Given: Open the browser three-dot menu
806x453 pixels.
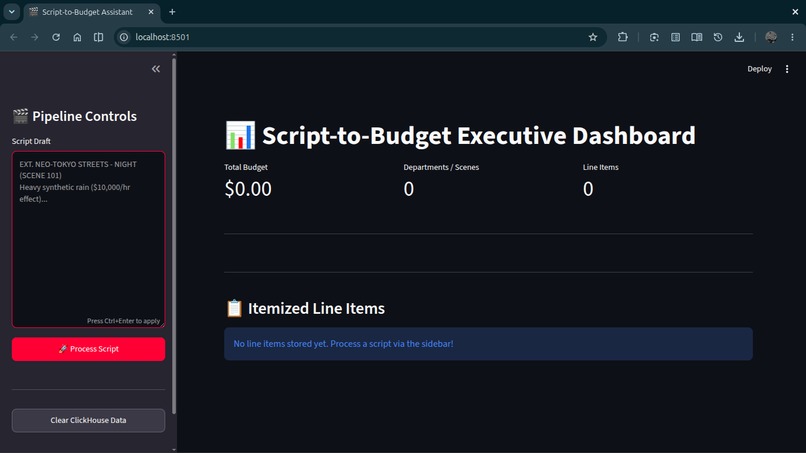Looking at the screenshot, I should (792, 37).
